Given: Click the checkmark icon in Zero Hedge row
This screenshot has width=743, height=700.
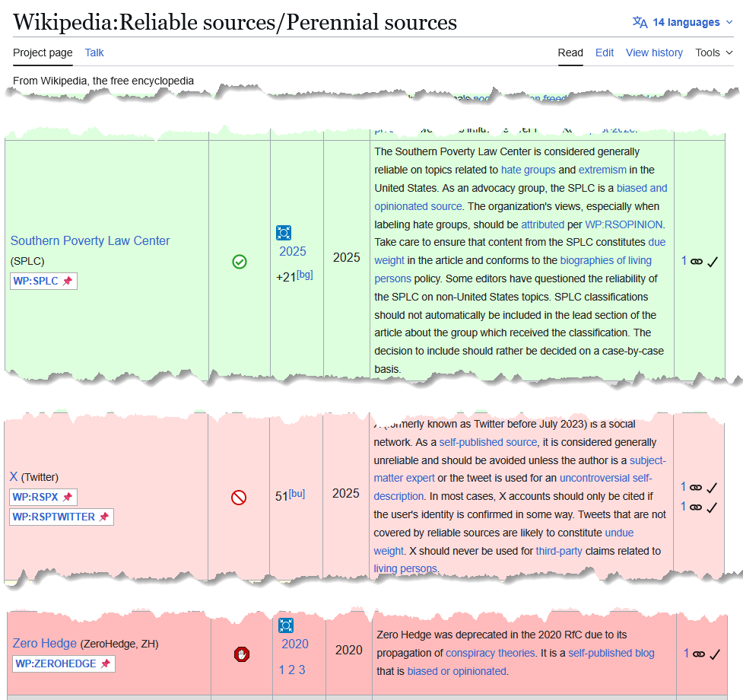Looking at the screenshot, I should pyautogui.click(x=715, y=654).
